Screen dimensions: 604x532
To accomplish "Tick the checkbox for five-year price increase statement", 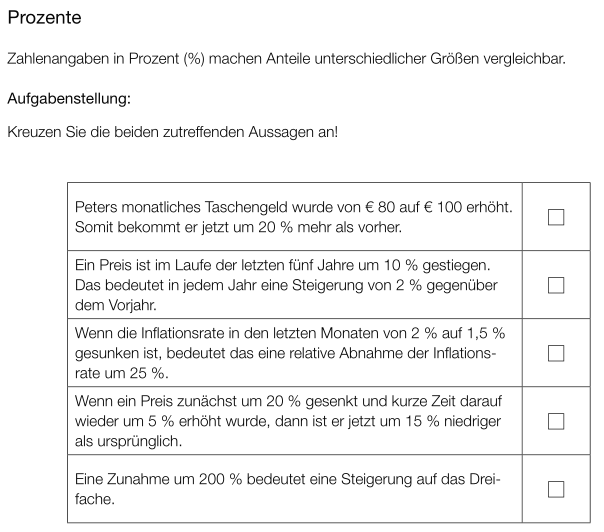I will click(556, 285).
